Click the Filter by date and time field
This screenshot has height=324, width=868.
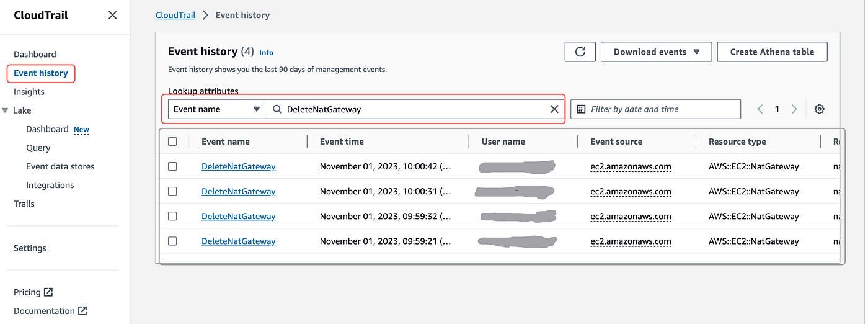pos(655,109)
